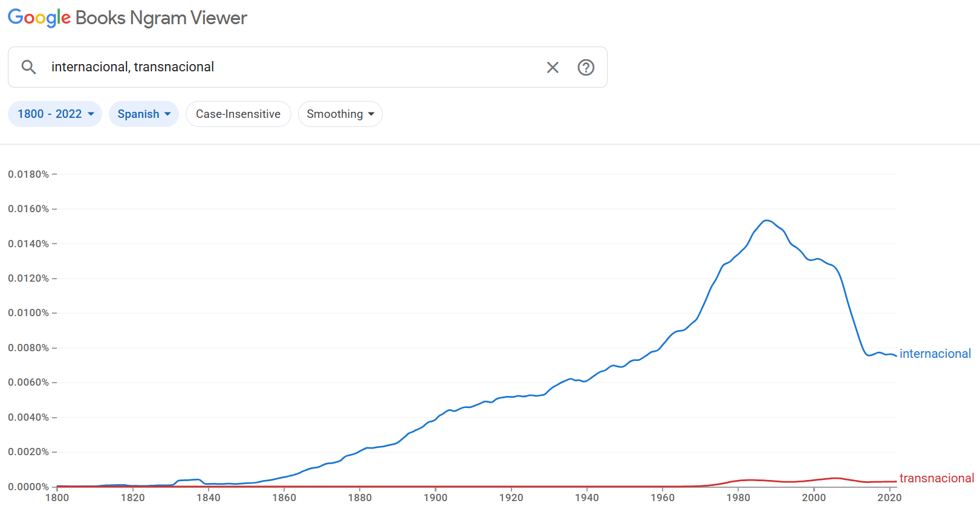The image size is (980, 512).
Task: Click inside the ngram search field
Action: [290, 67]
